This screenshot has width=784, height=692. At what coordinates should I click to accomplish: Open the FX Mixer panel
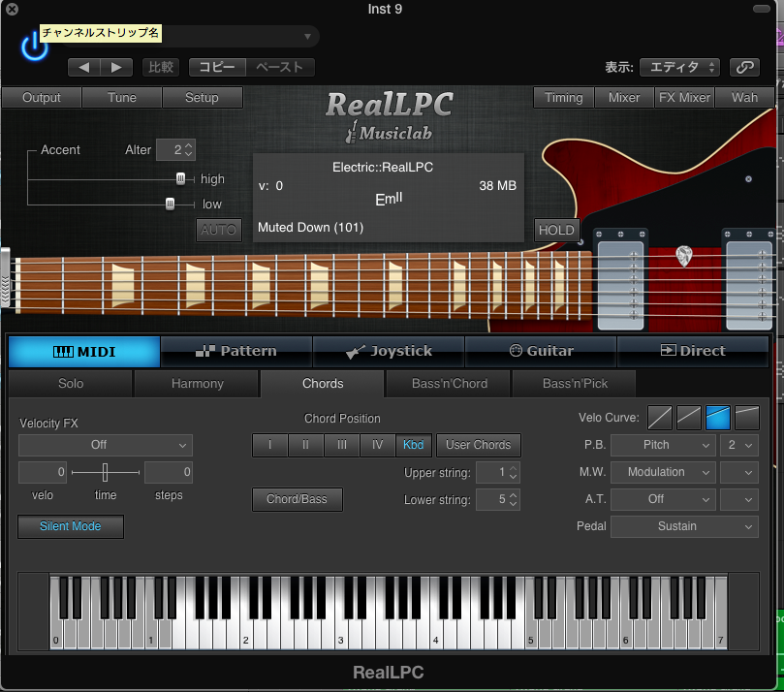click(684, 98)
